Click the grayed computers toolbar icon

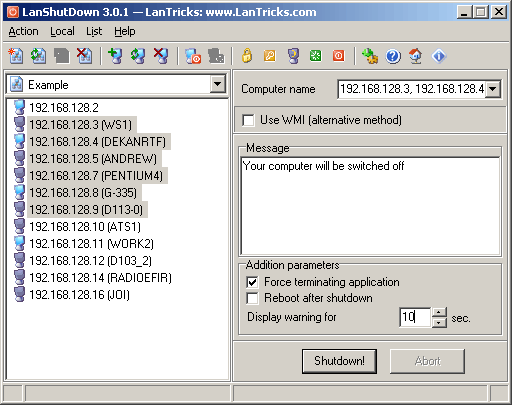coord(216,56)
